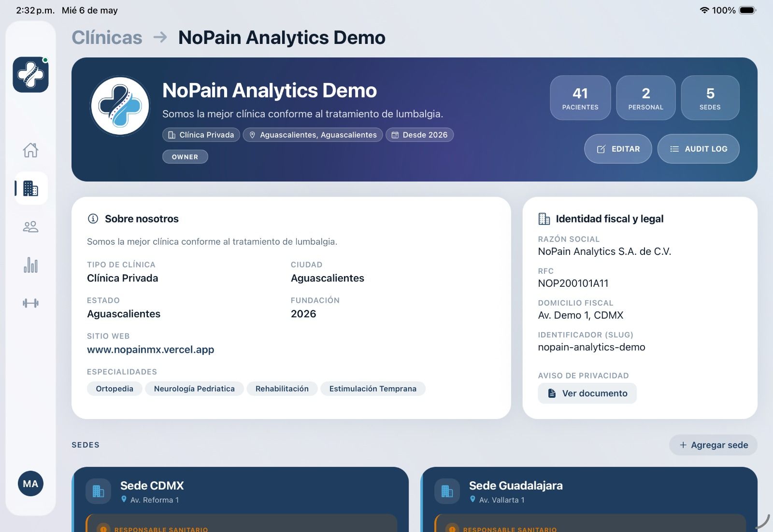Select the Clinics building icon in sidebar

pos(30,188)
